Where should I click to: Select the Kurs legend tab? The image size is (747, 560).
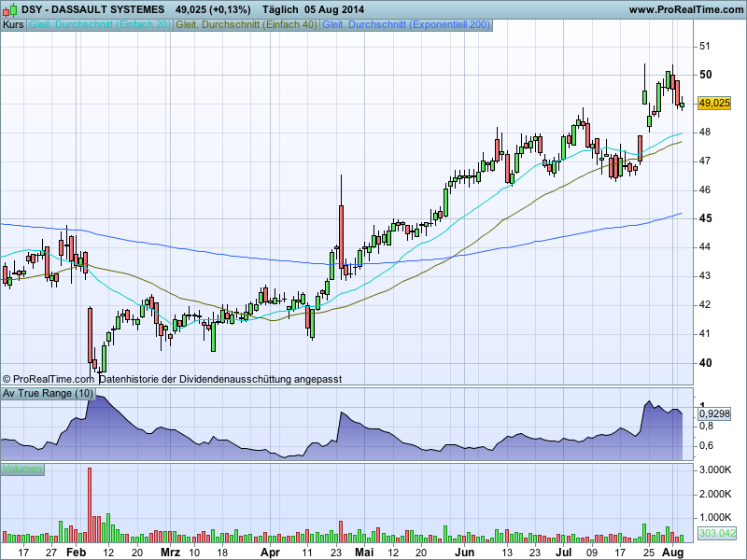click(13, 25)
